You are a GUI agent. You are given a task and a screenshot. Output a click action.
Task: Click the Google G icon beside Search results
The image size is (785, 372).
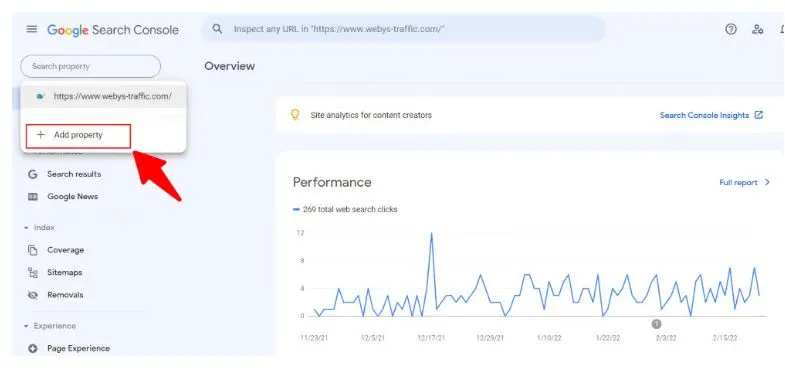(x=33, y=174)
